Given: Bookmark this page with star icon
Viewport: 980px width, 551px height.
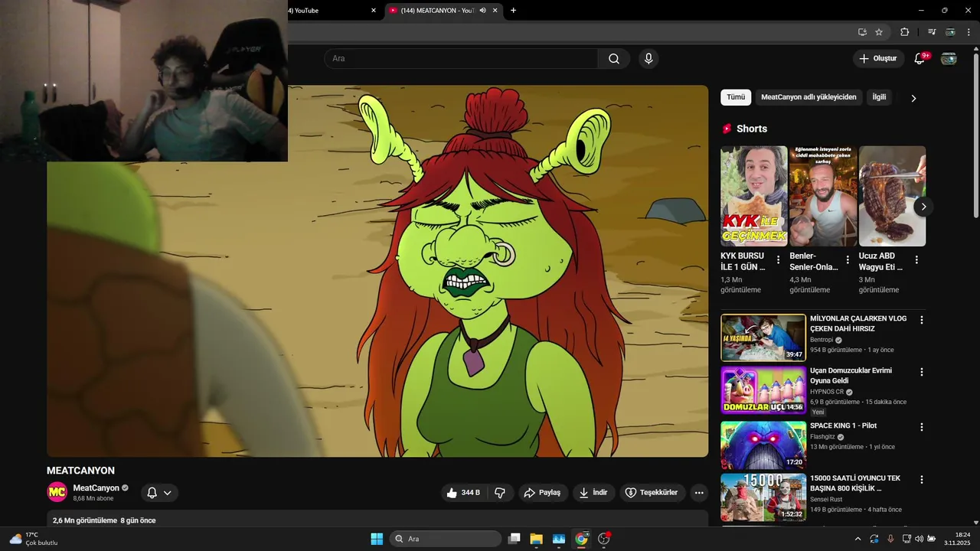Looking at the screenshot, I should coord(879,32).
